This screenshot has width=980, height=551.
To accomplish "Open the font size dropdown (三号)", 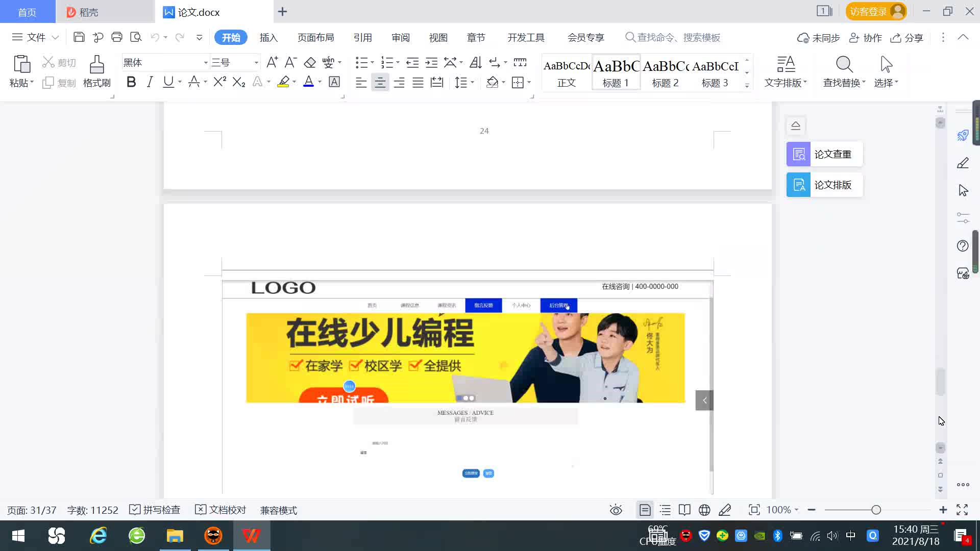I will click(256, 63).
